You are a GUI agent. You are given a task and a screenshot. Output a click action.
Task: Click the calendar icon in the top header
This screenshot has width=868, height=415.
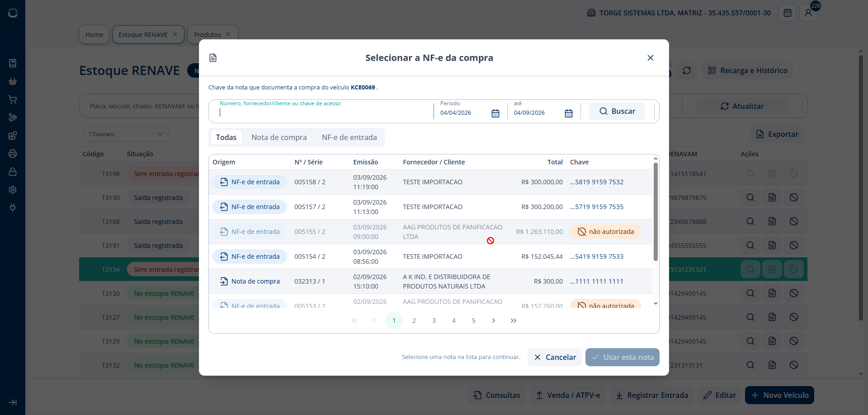coord(788,13)
